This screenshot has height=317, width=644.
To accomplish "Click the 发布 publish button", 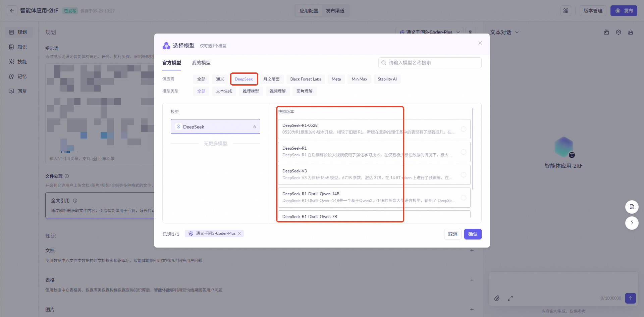I will (624, 11).
